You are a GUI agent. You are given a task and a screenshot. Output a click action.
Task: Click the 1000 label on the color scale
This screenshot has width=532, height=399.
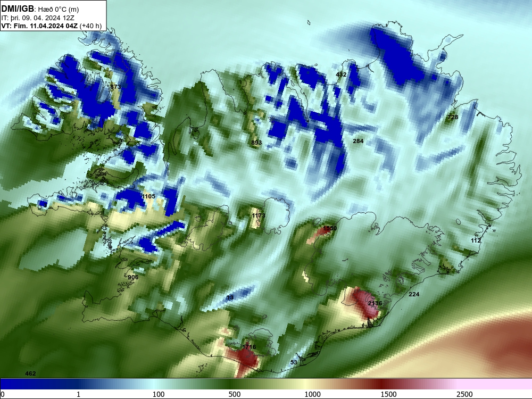click(312, 394)
